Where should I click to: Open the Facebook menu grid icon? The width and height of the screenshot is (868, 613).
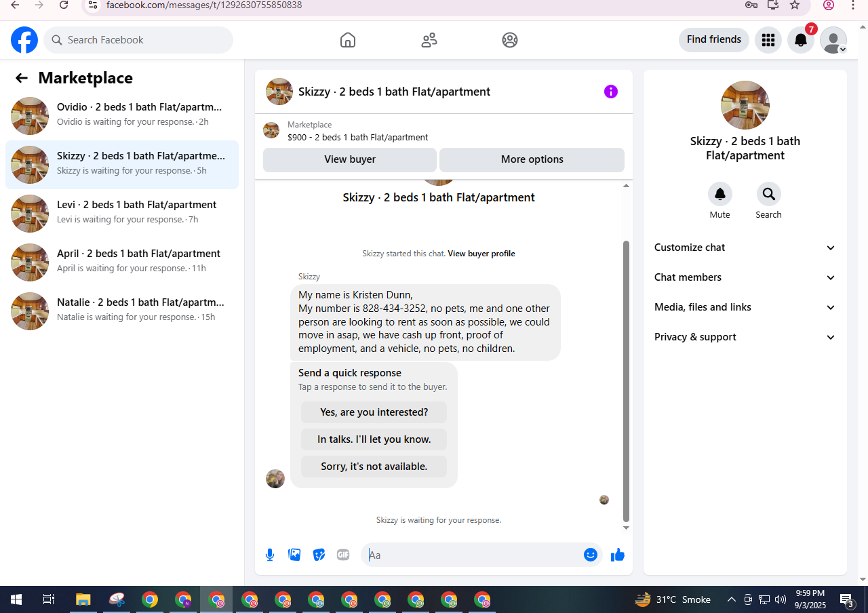pyautogui.click(x=768, y=40)
